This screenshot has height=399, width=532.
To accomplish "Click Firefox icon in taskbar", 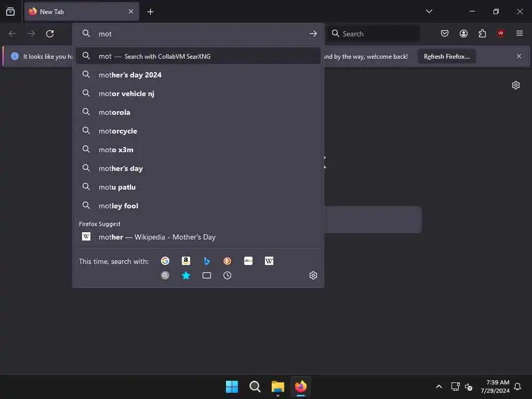I will [301, 387].
